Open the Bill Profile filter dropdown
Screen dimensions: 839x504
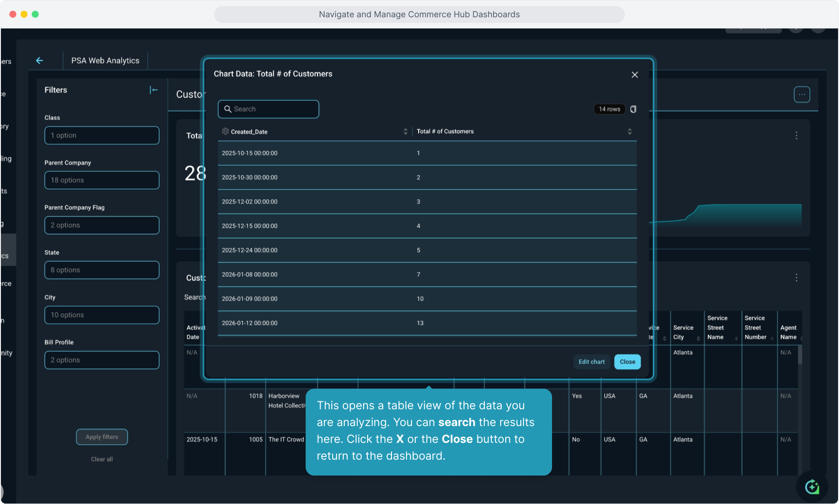102,360
